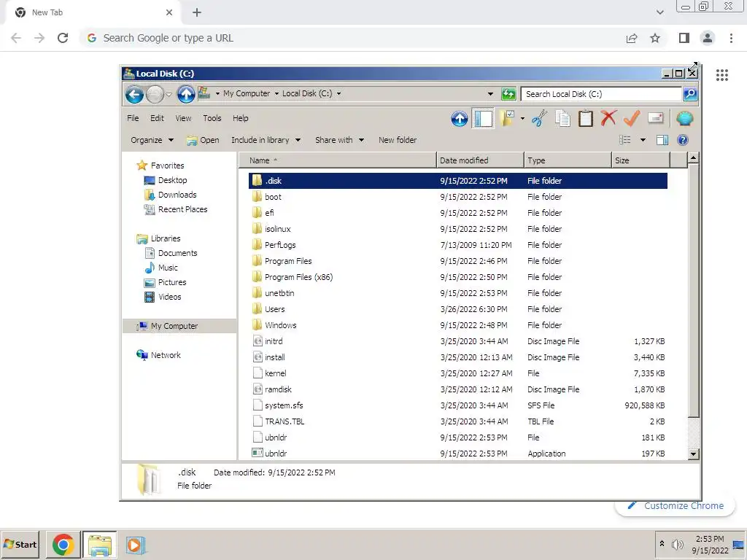Screen dimensions: 747x560
Task: Open the View menu
Action: click(183, 118)
